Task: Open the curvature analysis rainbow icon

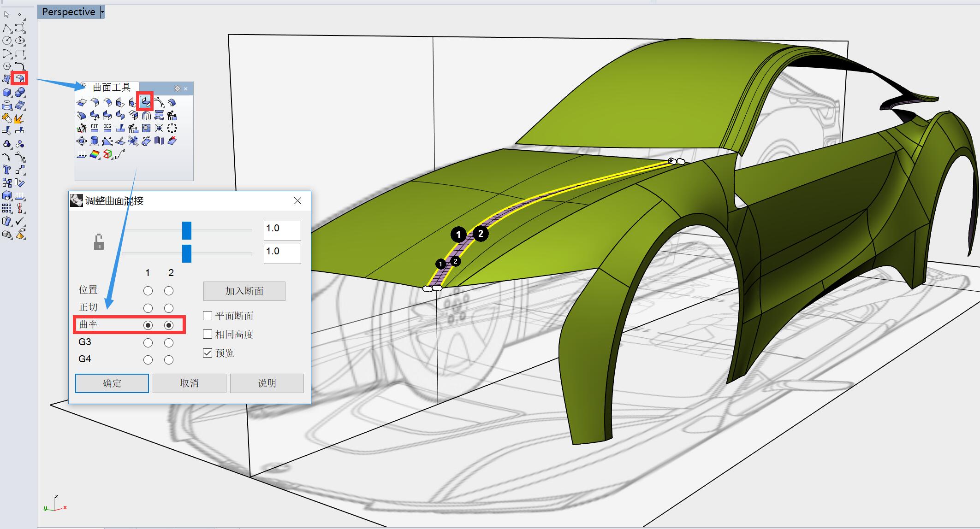Action: pos(95,154)
